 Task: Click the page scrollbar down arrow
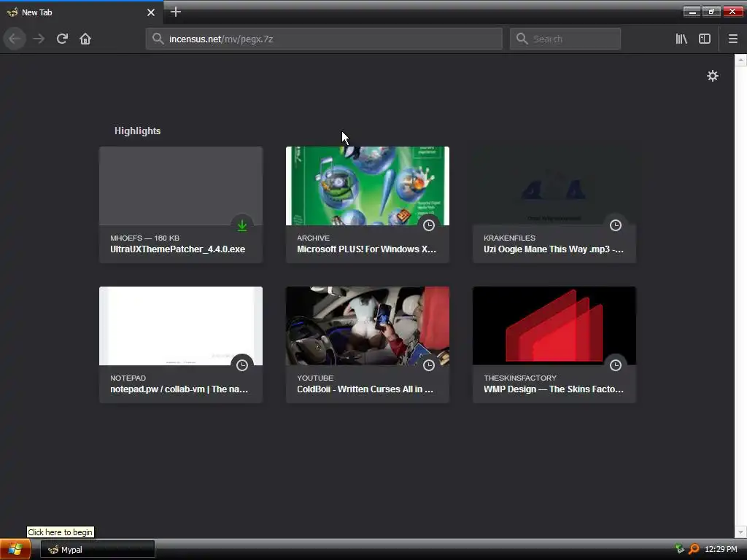click(741, 532)
